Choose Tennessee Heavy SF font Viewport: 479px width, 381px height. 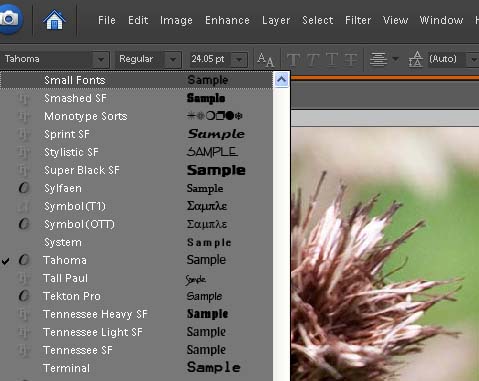136,314
